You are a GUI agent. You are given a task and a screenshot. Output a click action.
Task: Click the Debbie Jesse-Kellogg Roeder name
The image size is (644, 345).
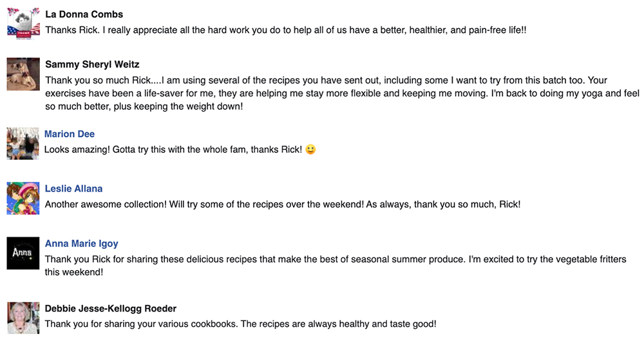click(111, 308)
